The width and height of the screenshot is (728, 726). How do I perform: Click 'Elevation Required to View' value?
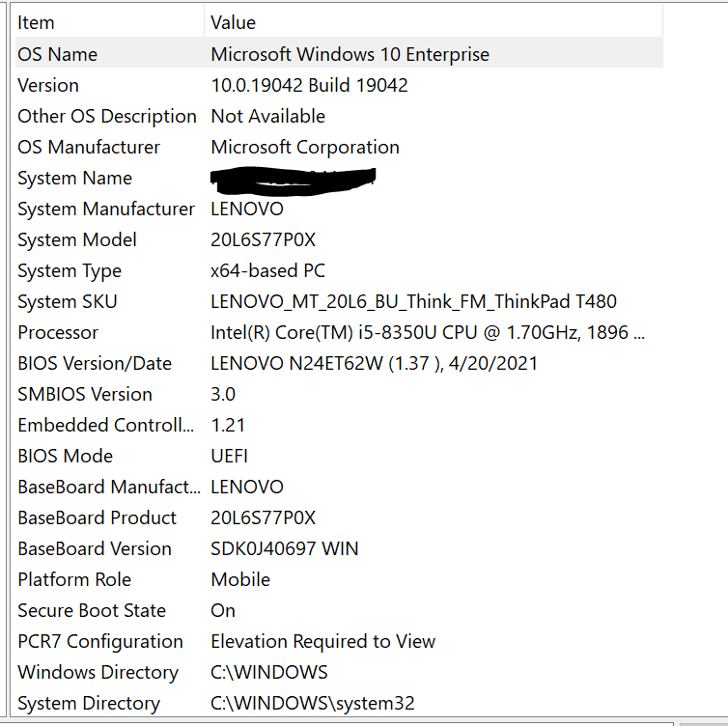point(323,641)
